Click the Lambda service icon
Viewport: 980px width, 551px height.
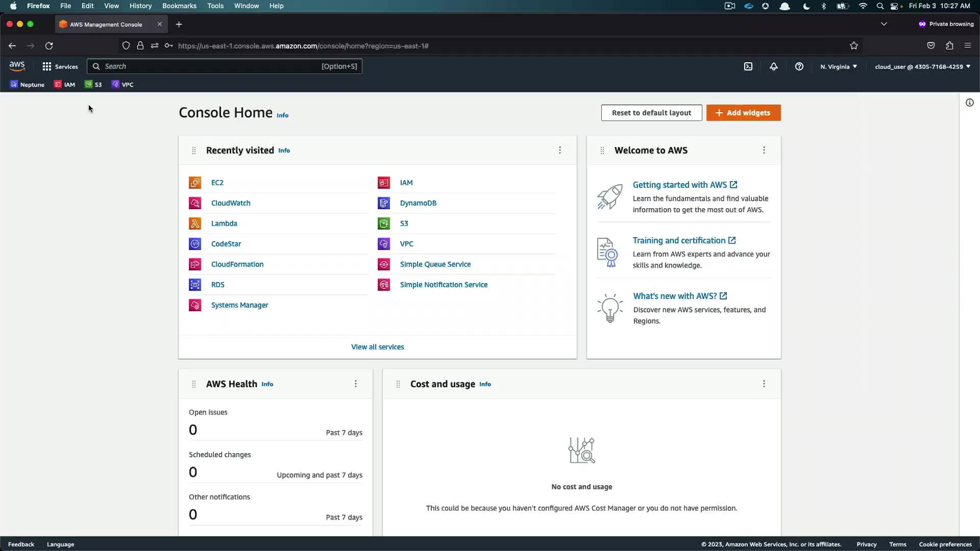[x=195, y=223]
